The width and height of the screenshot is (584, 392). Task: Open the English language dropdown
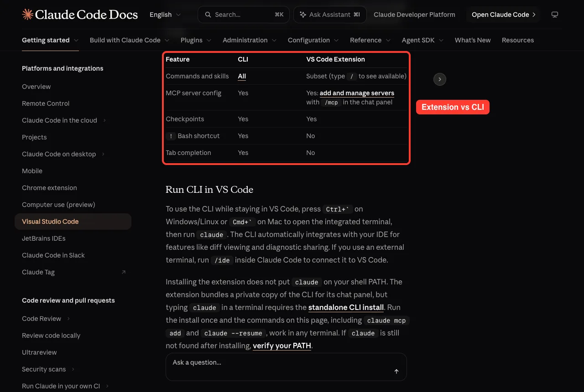(165, 15)
